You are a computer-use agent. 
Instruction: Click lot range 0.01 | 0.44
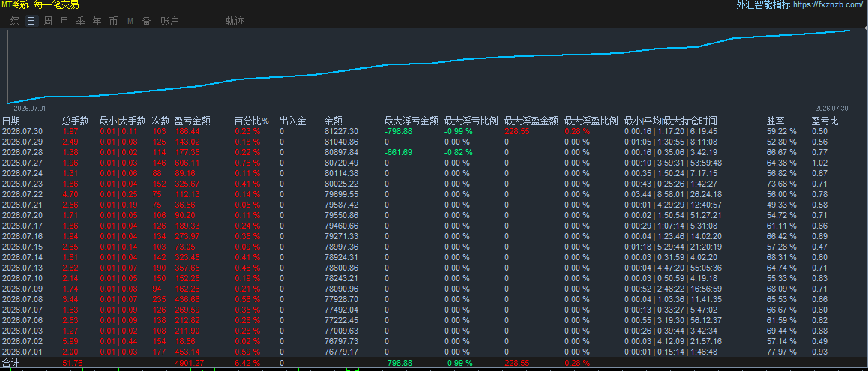(x=120, y=341)
